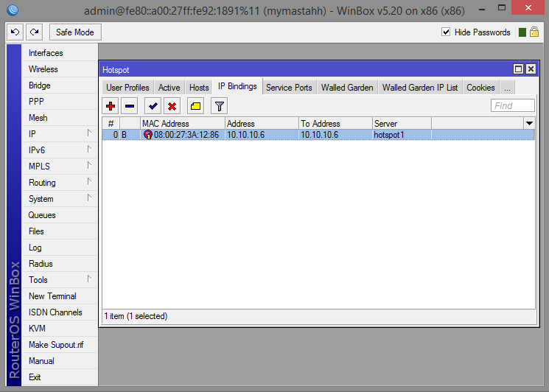Open the Manual entry

point(60,361)
